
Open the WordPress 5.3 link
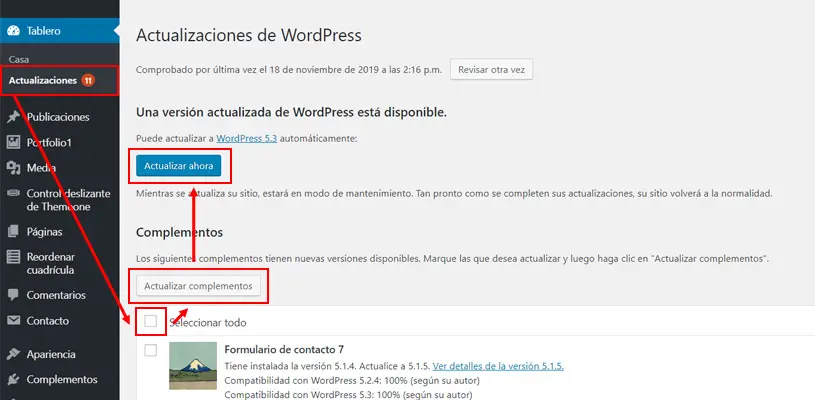tap(246, 139)
